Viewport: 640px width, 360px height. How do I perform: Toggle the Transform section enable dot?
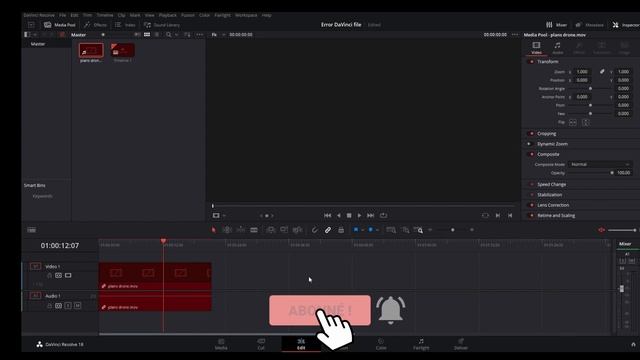[x=531, y=62]
